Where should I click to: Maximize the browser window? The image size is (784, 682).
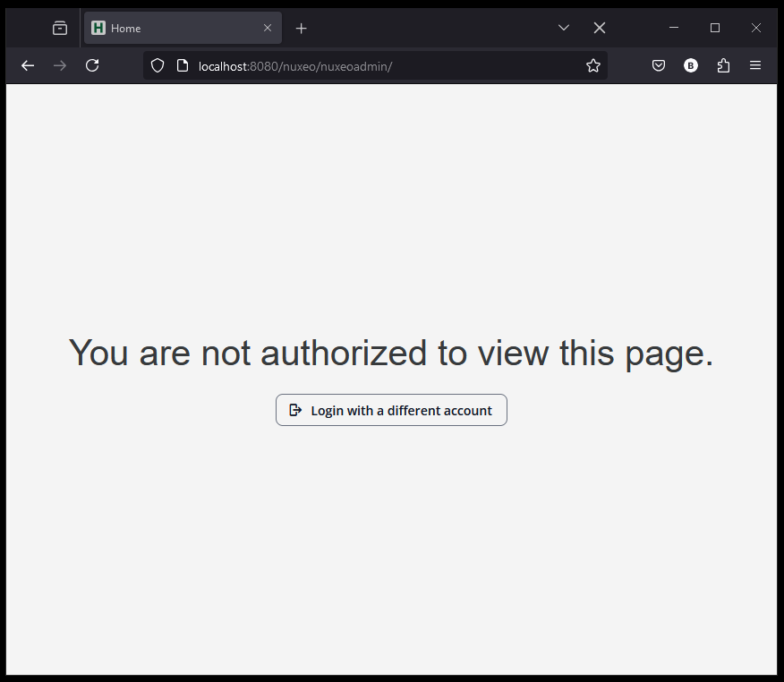pyautogui.click(x=715, y=28)
